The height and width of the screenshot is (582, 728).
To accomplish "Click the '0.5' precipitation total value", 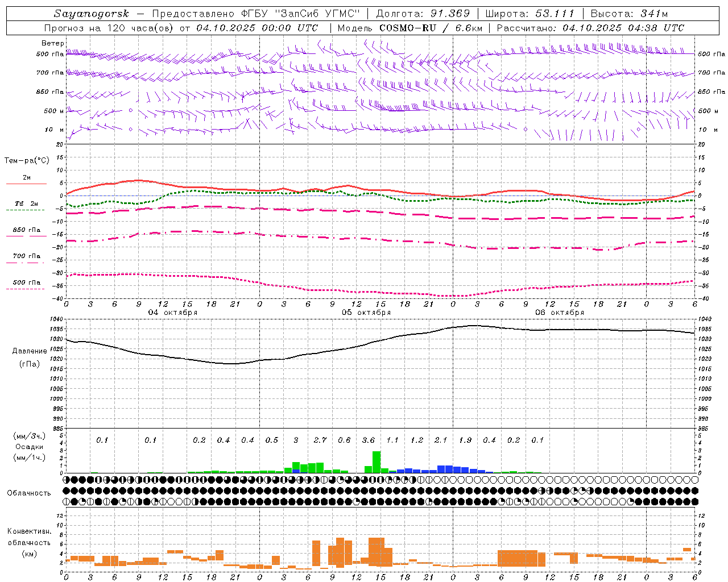I will (x=272, y=440).
